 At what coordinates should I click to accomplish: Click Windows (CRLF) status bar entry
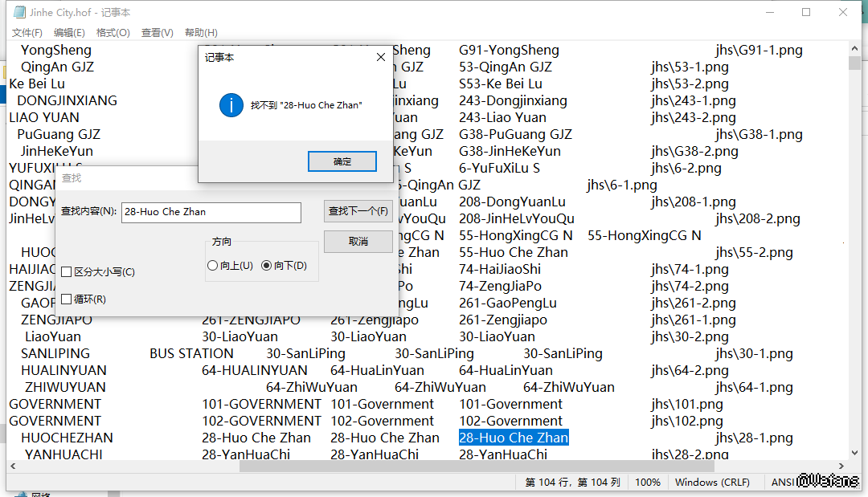[712, 482]
